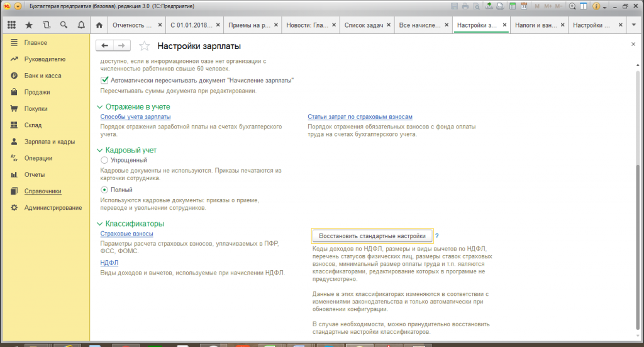This screenshot has height=347, width=644.
Task: Click Восстановить стандартные настройки button
Action: [x=372, y=236]
